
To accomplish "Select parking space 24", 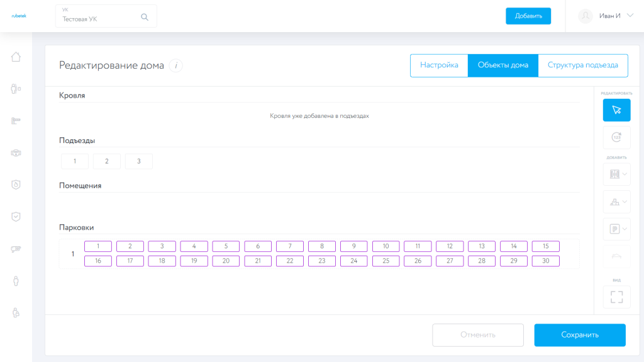I will 353,261.
